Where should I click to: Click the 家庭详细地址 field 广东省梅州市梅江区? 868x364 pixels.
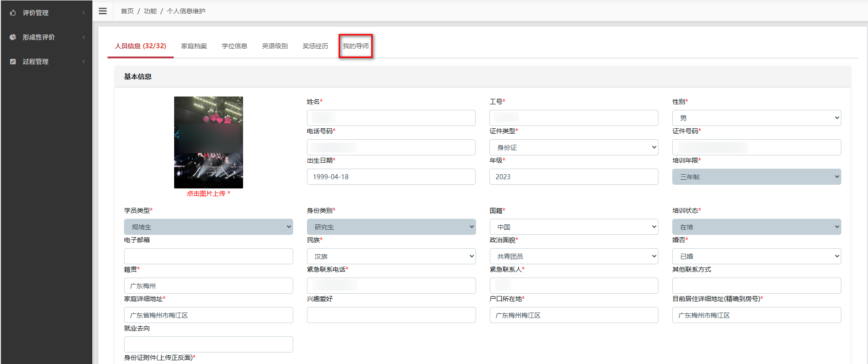209,315
